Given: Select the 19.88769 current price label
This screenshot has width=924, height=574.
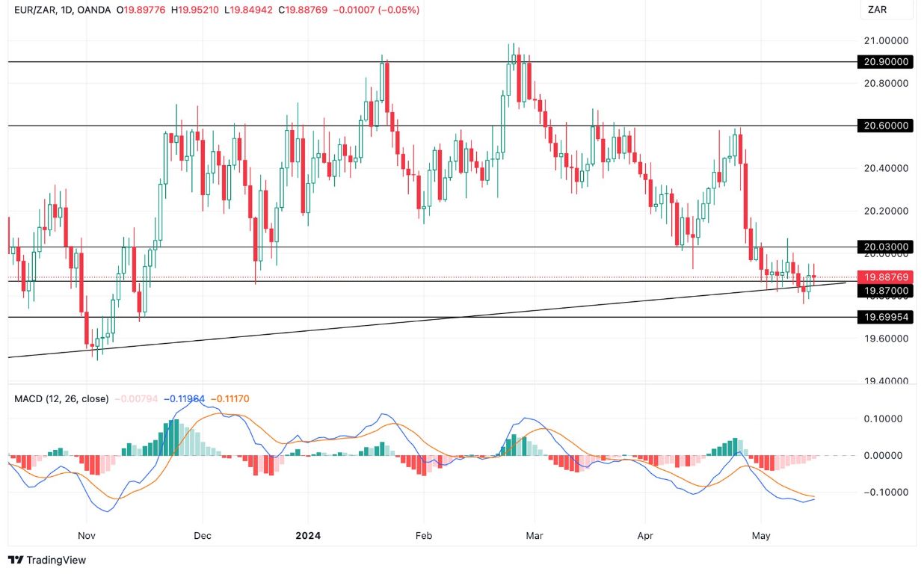Looking at the screenshot, I should point(887,277).
